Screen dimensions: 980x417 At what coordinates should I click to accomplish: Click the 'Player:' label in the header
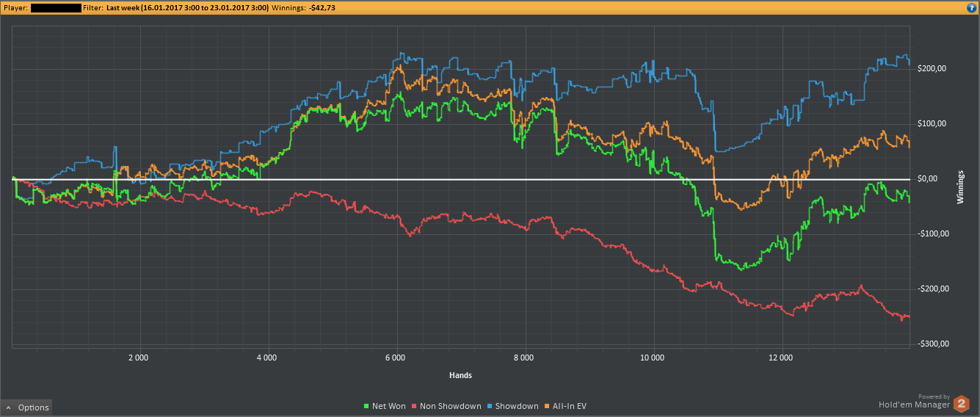15,7
